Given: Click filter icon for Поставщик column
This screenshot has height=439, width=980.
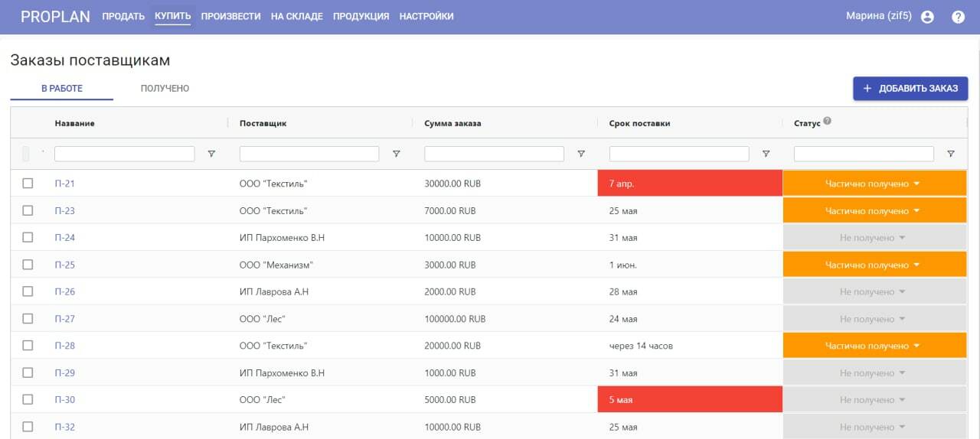Looking at the screenshot, I should (x=396, y=154).
